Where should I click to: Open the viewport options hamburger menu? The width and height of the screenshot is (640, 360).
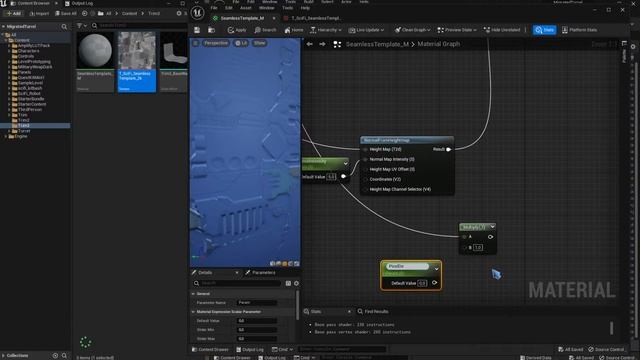pyautogui.click(x=196, y=43)
